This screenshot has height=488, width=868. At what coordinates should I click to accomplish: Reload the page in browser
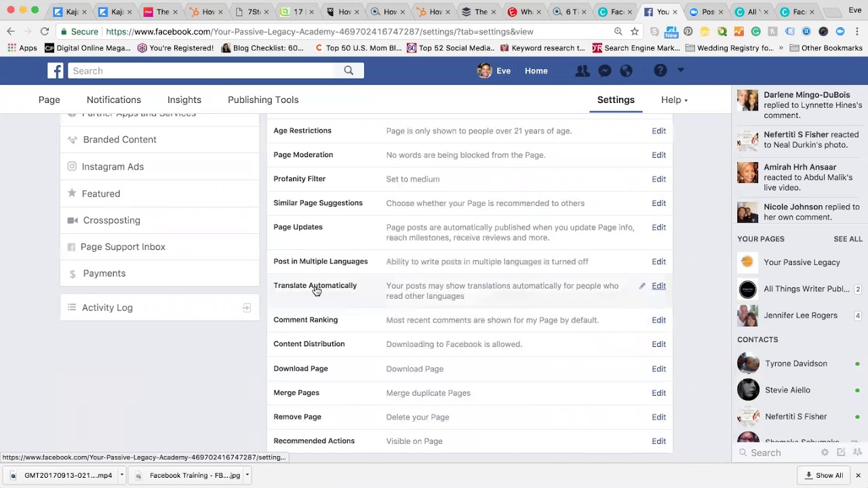pyautogui.click(x=45, y=31)
